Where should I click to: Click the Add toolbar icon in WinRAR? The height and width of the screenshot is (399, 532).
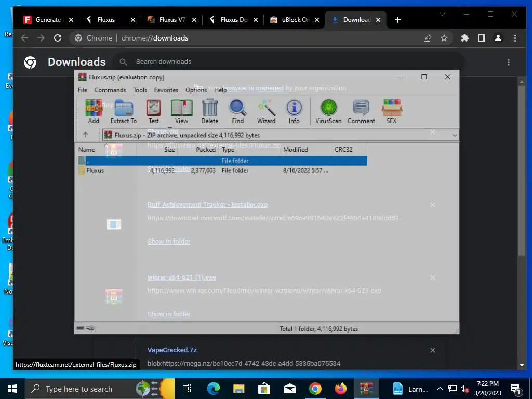click(94, 112)
